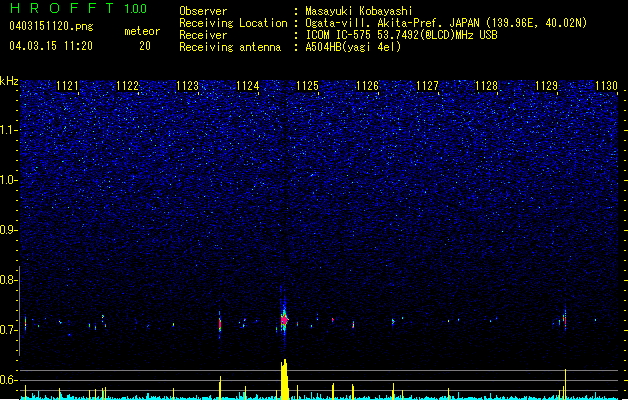Select the location text Ogata-vill. Akita-Pref. JAPAN
629x400 pixels.
pos(392,23)
